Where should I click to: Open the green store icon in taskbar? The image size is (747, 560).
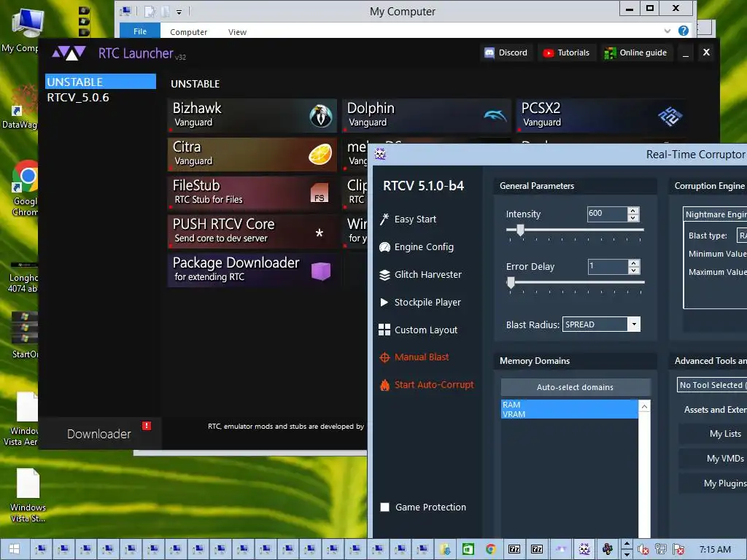point(468,549)
